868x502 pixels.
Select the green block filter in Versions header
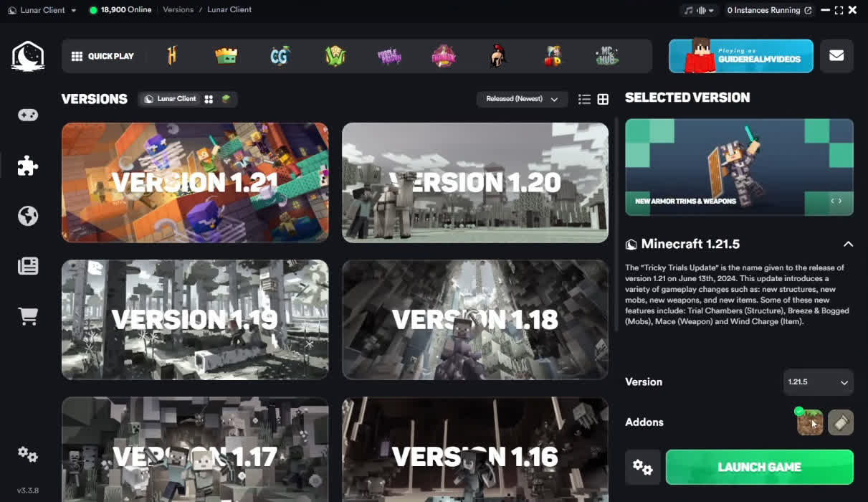[x=226, y=99]
